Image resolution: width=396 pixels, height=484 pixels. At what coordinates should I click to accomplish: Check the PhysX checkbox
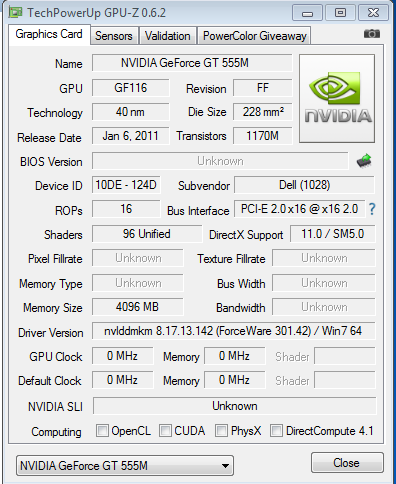point(221,430)
